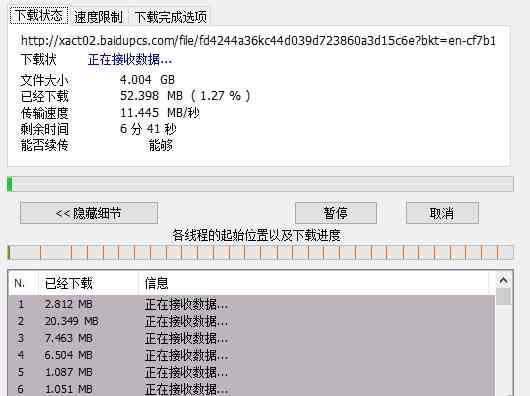
Task: Click the 剩余时间 label
Action: pyautogui.click(x=45, y=129)
